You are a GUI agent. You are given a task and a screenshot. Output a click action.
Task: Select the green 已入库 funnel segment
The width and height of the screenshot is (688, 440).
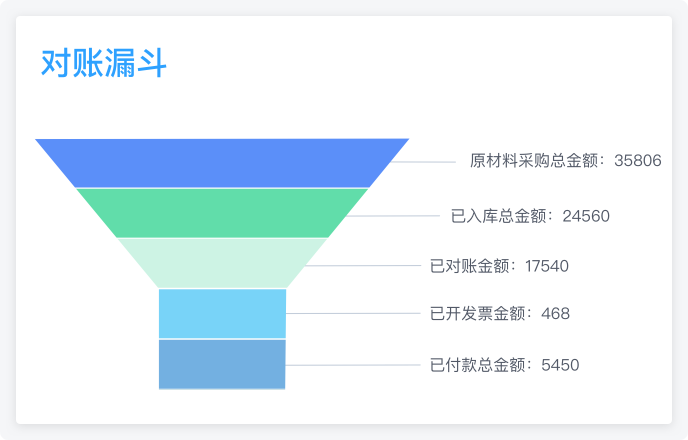coord(222,213)
